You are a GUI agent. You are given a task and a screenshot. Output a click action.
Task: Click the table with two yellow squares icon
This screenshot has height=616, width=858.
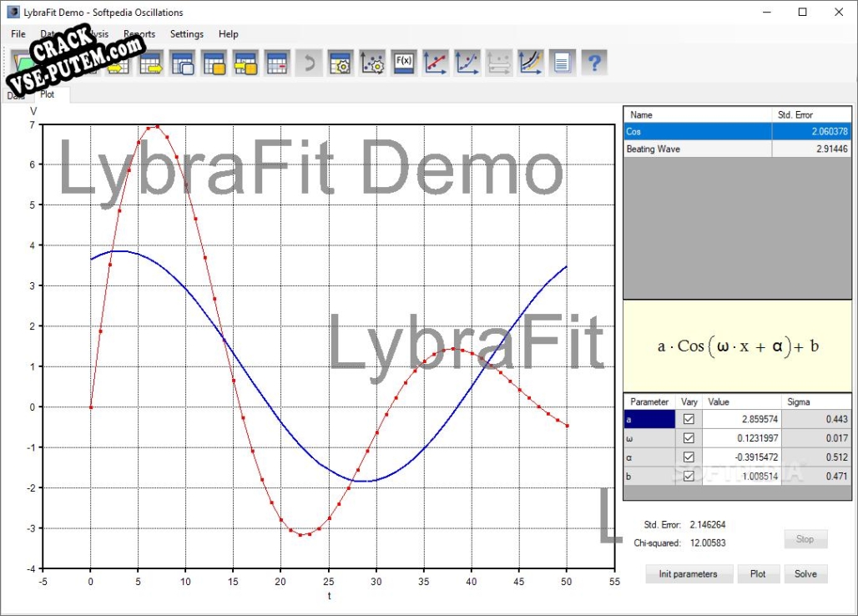[x=245, y=63]
